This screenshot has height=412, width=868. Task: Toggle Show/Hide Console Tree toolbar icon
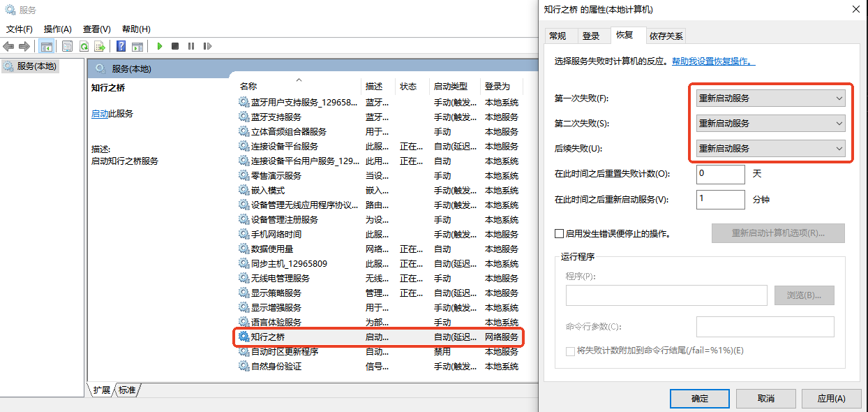[x=47, y=46]
